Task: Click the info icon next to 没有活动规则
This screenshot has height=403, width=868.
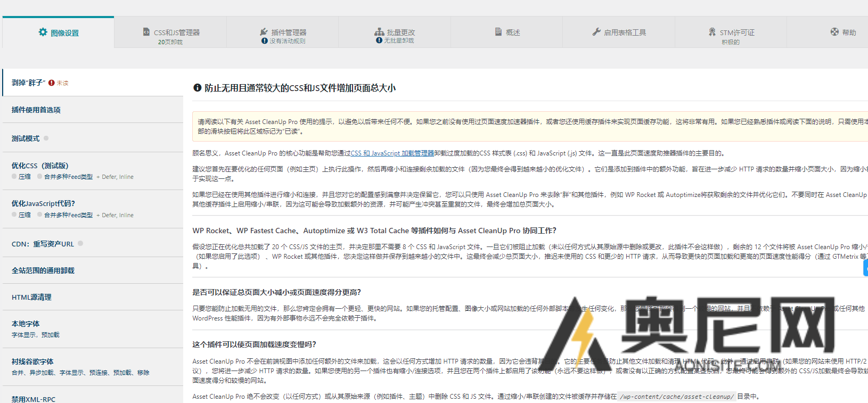Action: pos(265,41)
